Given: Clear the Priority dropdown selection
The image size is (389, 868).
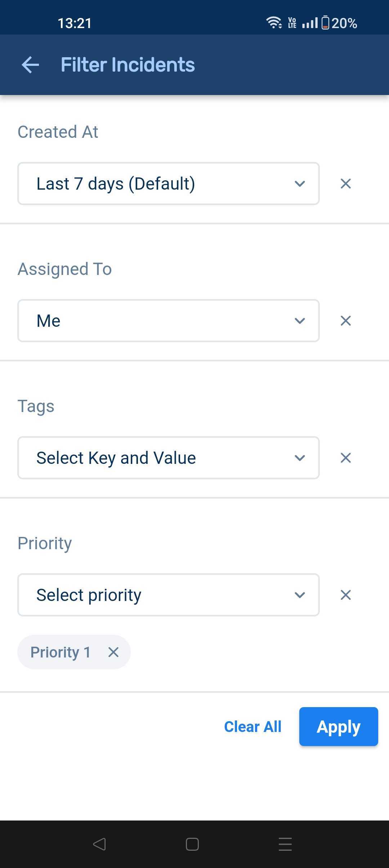Looking at the screenshot, I should pyautogui.click(x=345, y=595).
